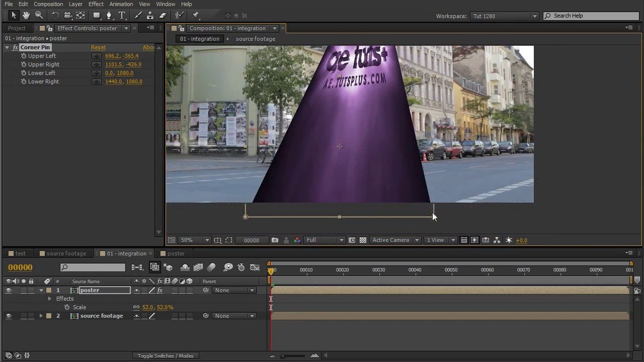Open grid and guide options icon
This screenshot has width=644, height=362.
click(x=217, y=240)
